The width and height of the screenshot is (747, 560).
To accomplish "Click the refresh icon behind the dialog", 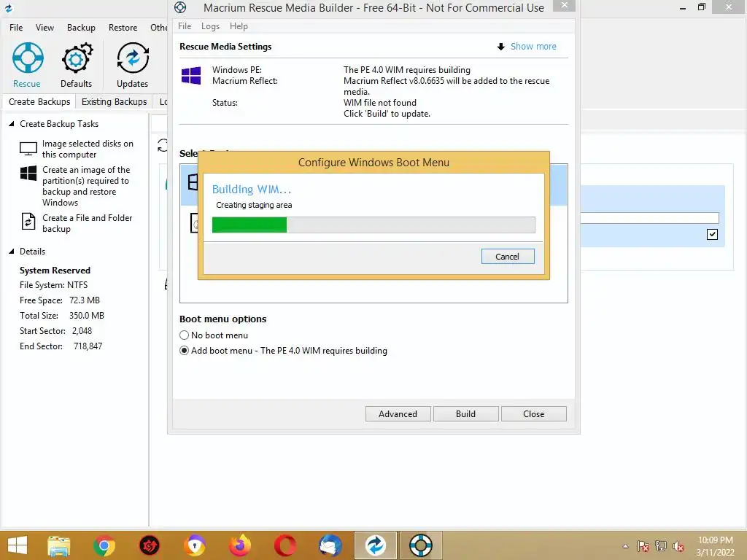I will coord(163,145).
